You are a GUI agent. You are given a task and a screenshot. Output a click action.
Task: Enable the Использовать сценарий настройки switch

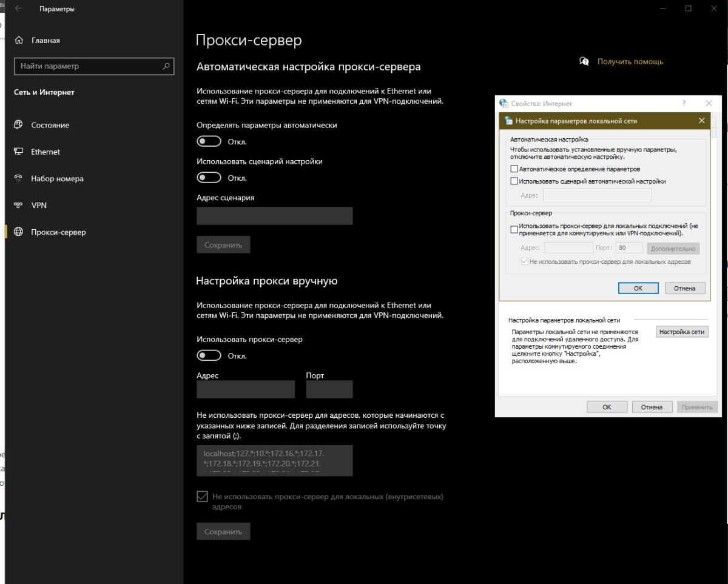pos(209,178)
